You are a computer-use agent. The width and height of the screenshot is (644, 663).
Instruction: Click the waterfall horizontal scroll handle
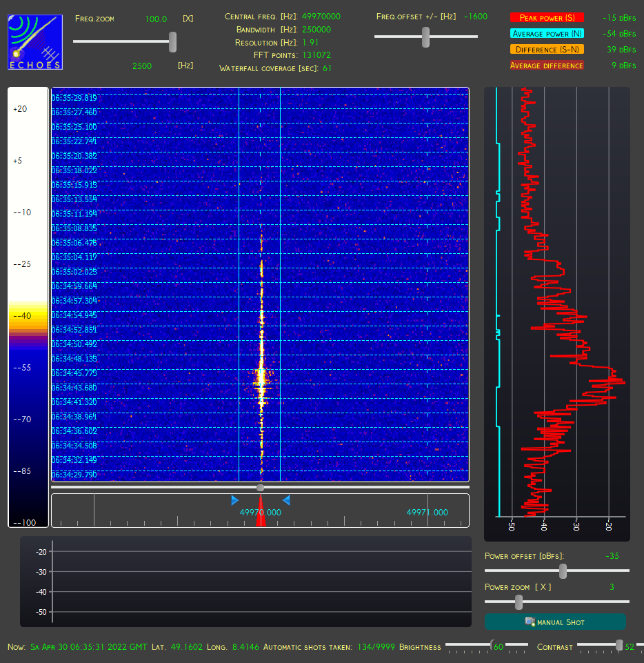click(261, 488)
